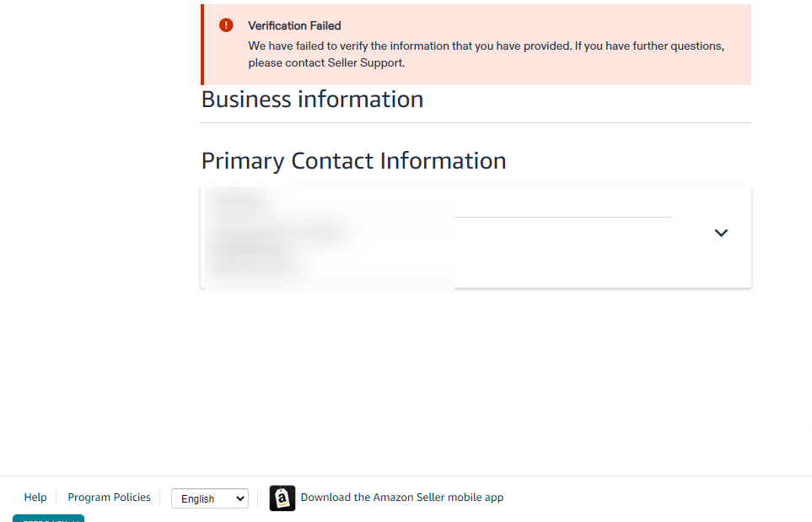Screen dimensions: 812x522
Task: Click the red error exclamation icon
Action: coord(226,24)
